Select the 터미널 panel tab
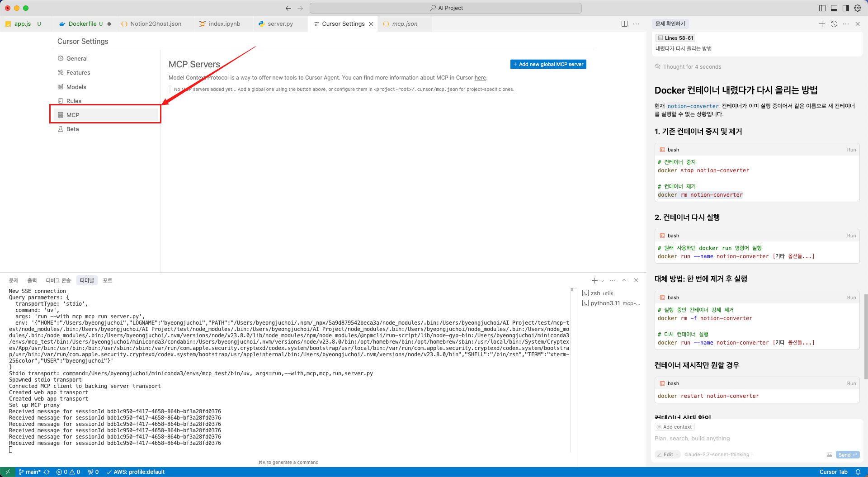 pos(87,281)
